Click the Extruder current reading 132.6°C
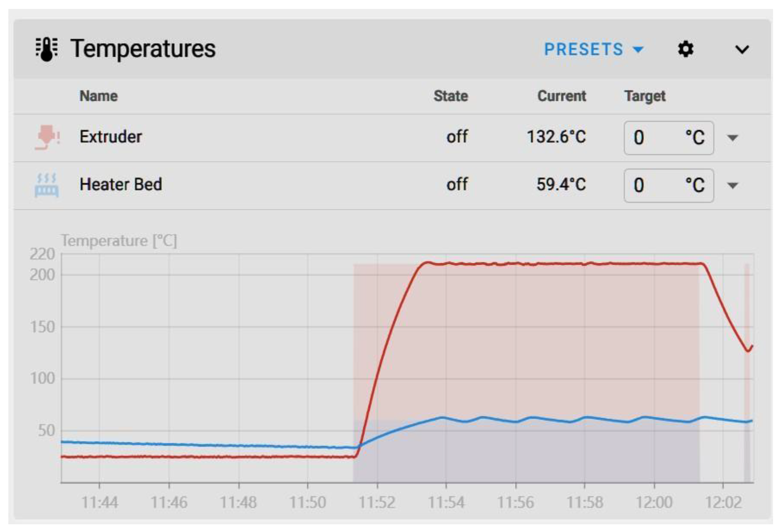 point(556,137)
